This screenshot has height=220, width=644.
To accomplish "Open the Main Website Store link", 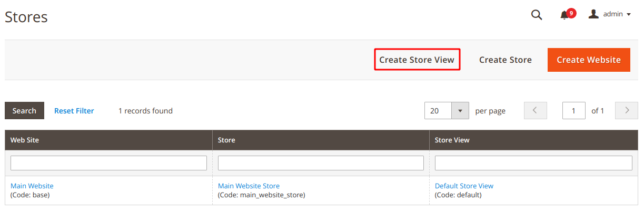I will point(249,186).
